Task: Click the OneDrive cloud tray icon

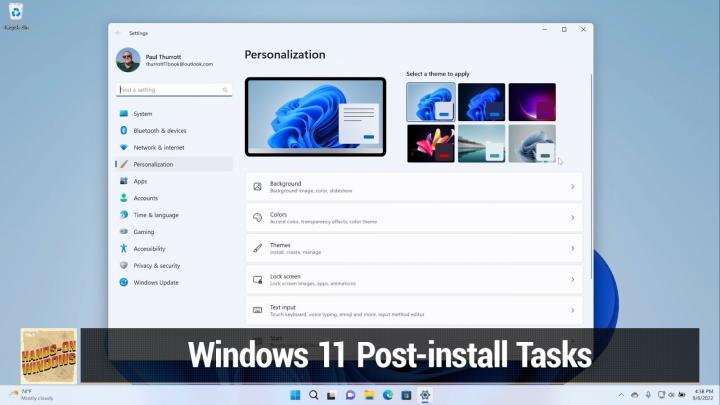Action: (635, 395)
